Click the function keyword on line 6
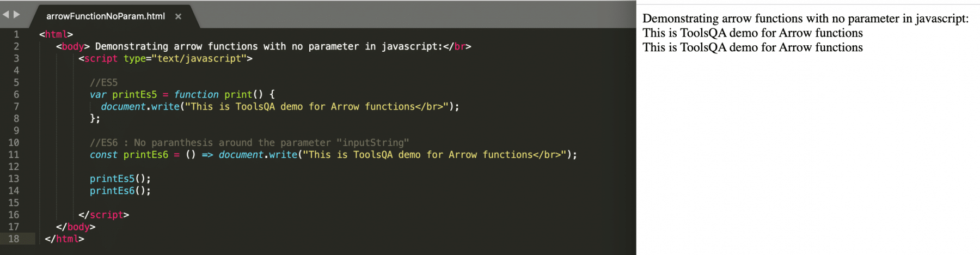 click(196, 95)
